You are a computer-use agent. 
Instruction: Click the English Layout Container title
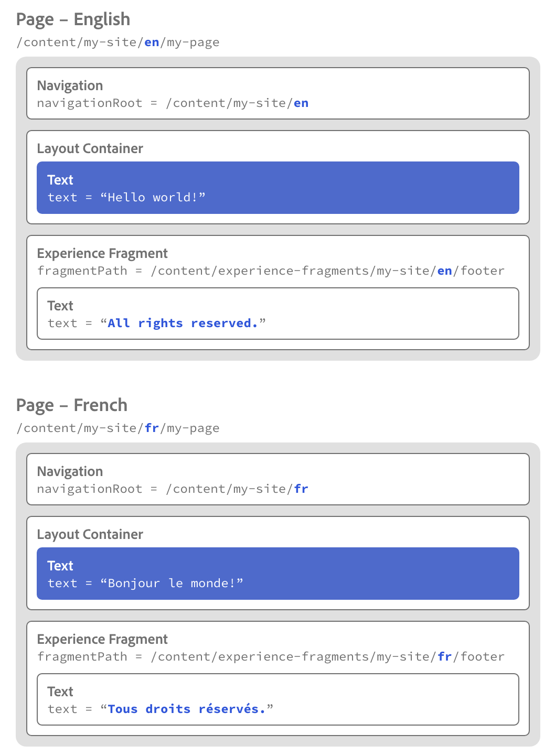click(90, 148)
